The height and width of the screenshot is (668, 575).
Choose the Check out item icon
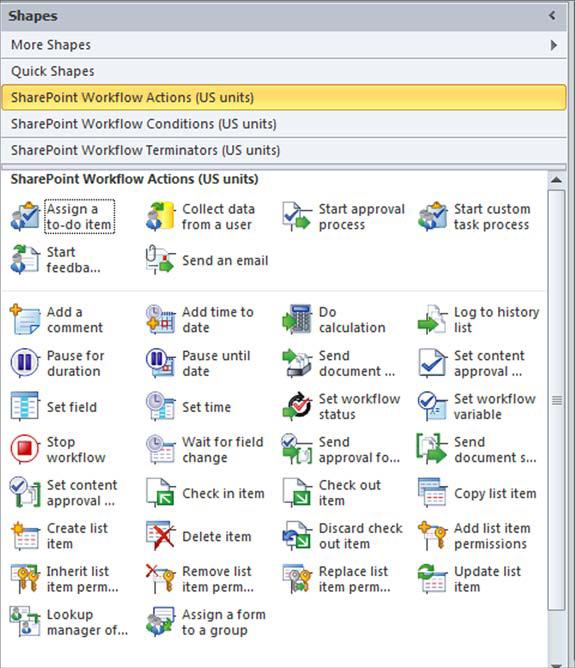[x=296, y=493]
